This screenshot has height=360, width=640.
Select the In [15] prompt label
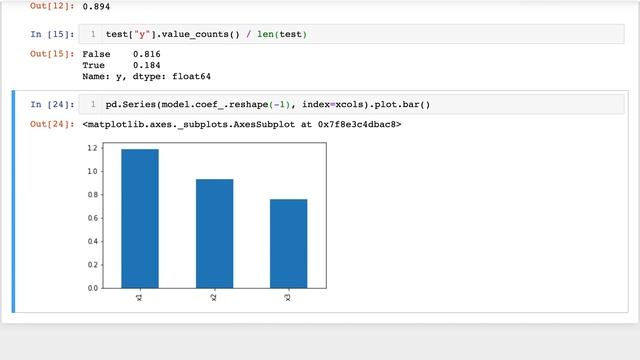pos(52,34)
